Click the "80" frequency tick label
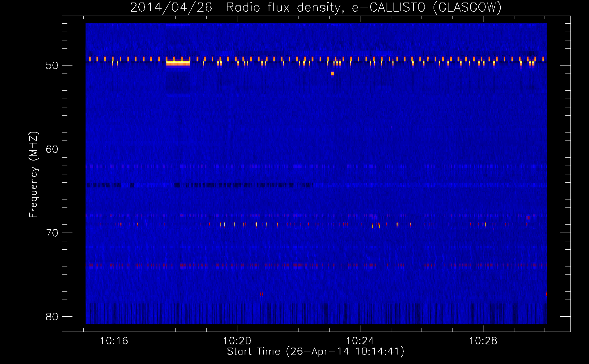Screen dimensions: 589x364 [x=52, y=317]
